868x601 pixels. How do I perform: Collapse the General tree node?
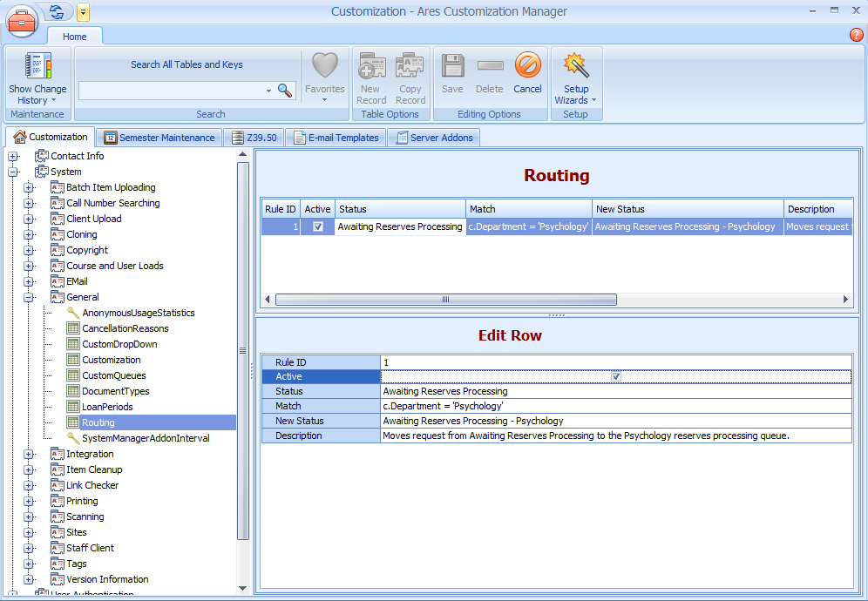pyautogui.click(x=29, y=297)
